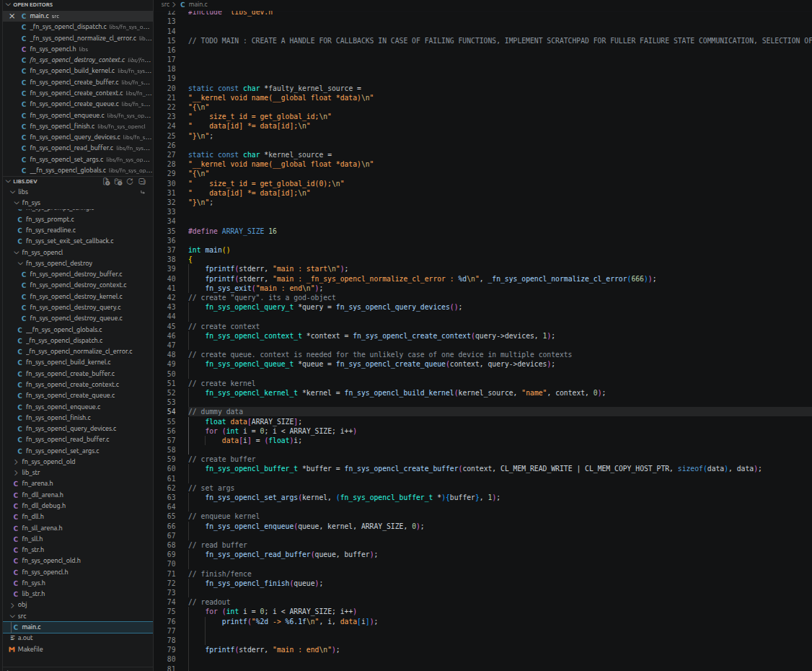Image resolution: width=812 pixels, height=671 pixels.
Task: Click the Makefile M icon in explorer
Action: pyautogui.click(x=12, y=649)
